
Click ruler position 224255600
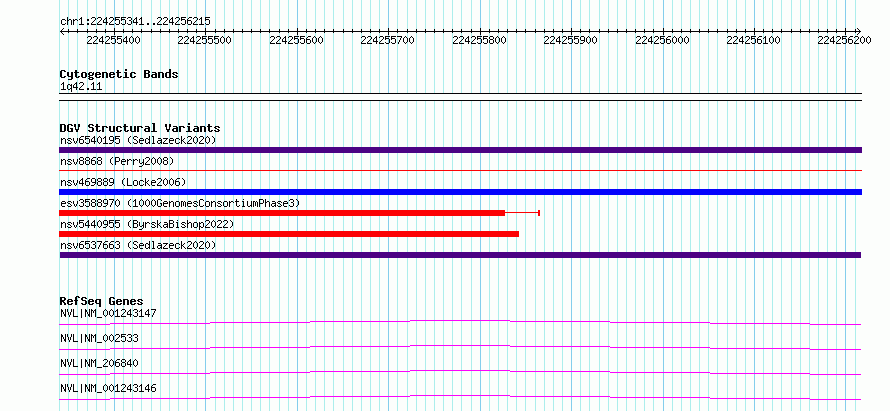click(296, 40)
